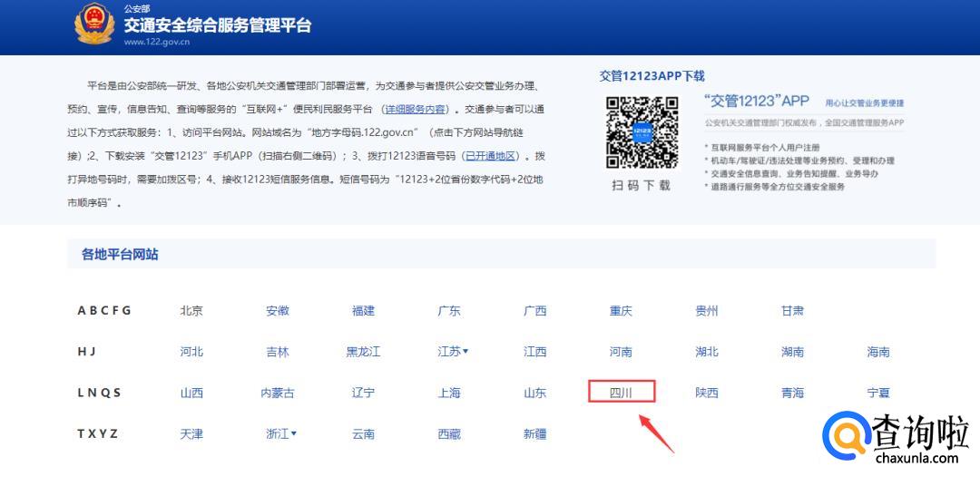Image resolution: width=980 pixels, height=486 pixels.
Task: Click the police emblem logo
Action: coord(94,23)
